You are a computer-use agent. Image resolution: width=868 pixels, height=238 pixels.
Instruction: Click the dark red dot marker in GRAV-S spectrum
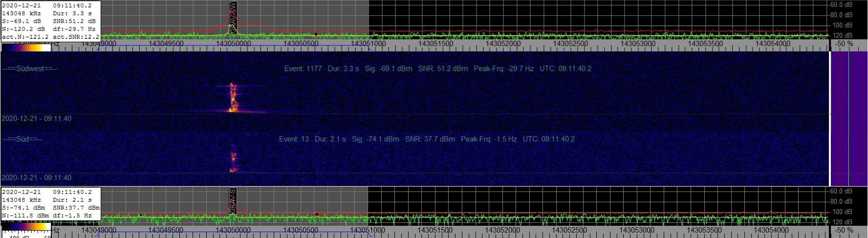[x=317, y=214]
